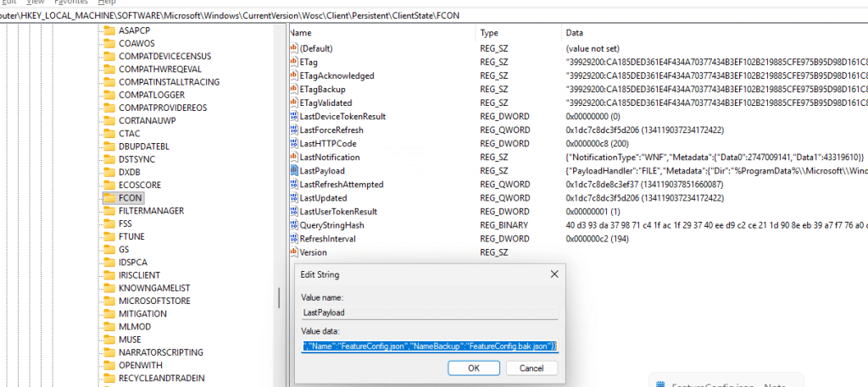The height and width of the screenshot is (387, 868).
Task: Click the LastHTTPCode DWORD value icon
Action: [293, 143]
